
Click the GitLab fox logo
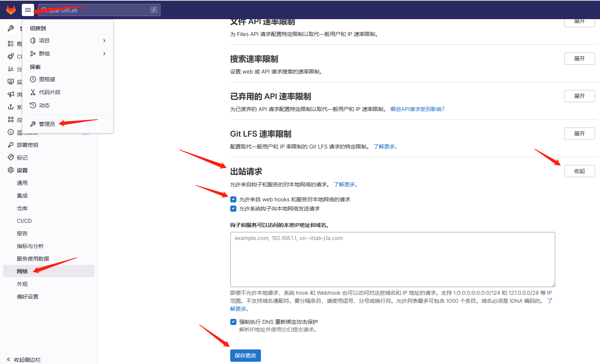tap(11, 10)
